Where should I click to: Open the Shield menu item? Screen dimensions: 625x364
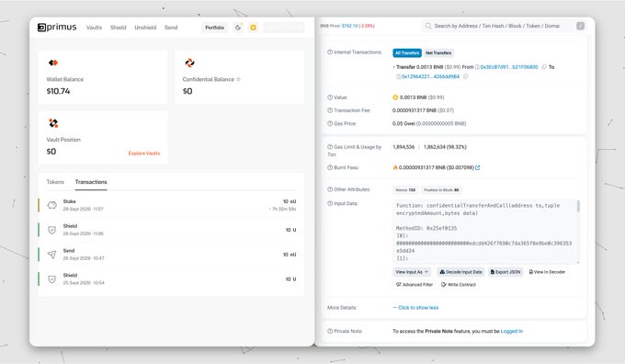(118, 28)
